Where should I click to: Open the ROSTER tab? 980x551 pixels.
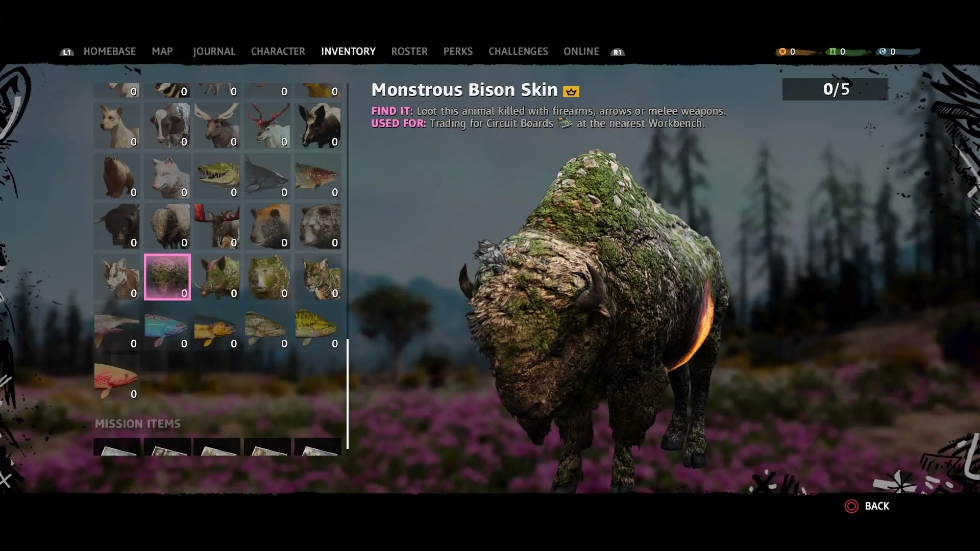(x=409, y=52)
